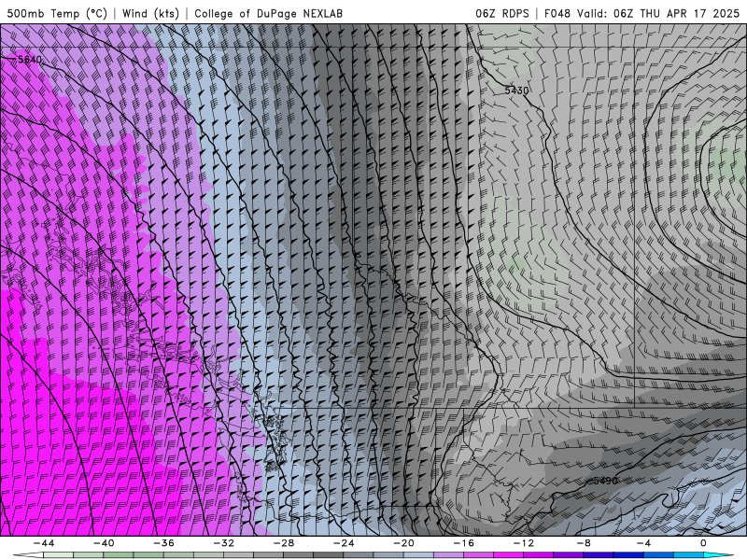Click the 5430 height contour label

[x=516, y=90]
